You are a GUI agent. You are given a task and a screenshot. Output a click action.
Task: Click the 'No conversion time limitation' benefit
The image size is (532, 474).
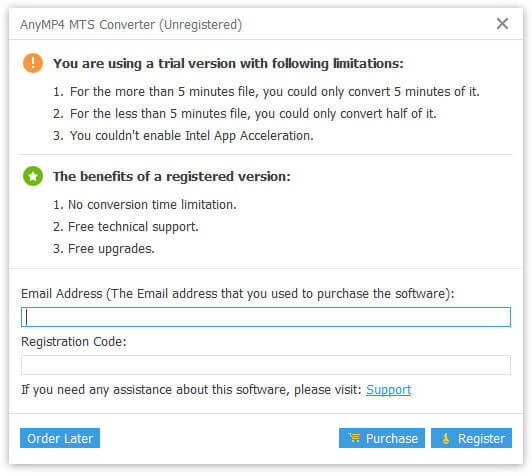145,205
